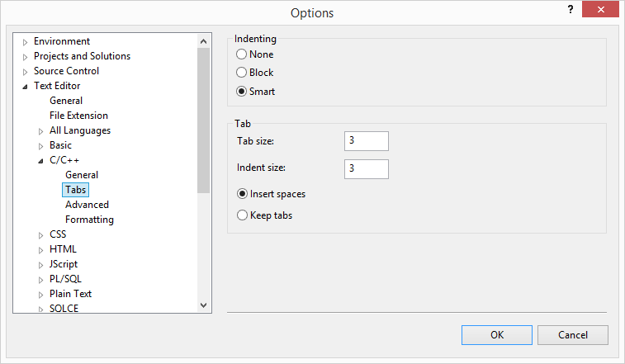
Task: Expand the CSS language node
Action: click(40, 235)
